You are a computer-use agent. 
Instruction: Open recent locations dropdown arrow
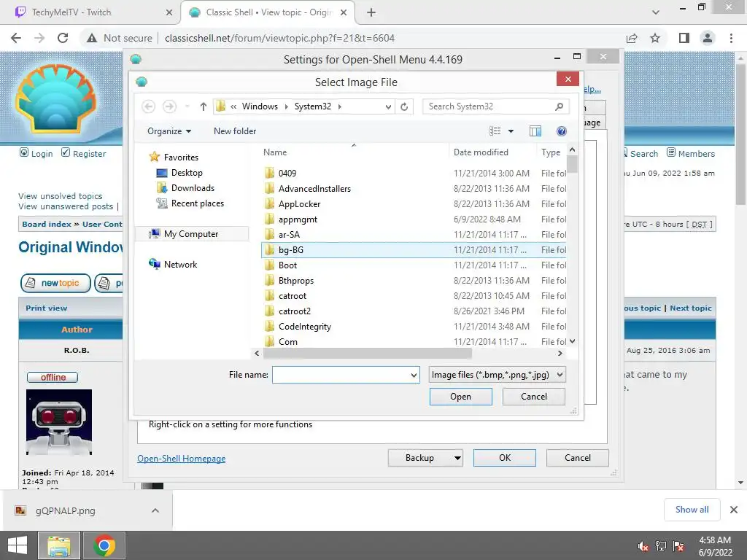pos(187,106)
